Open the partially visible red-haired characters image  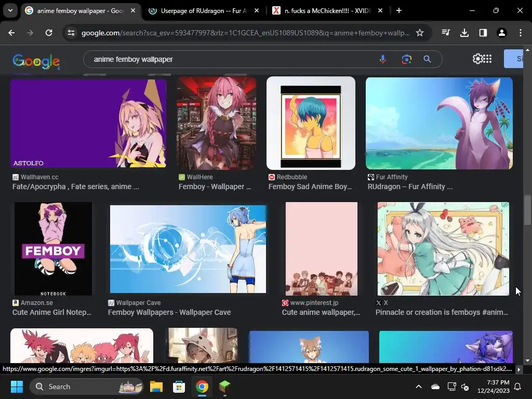pos(82,345)
